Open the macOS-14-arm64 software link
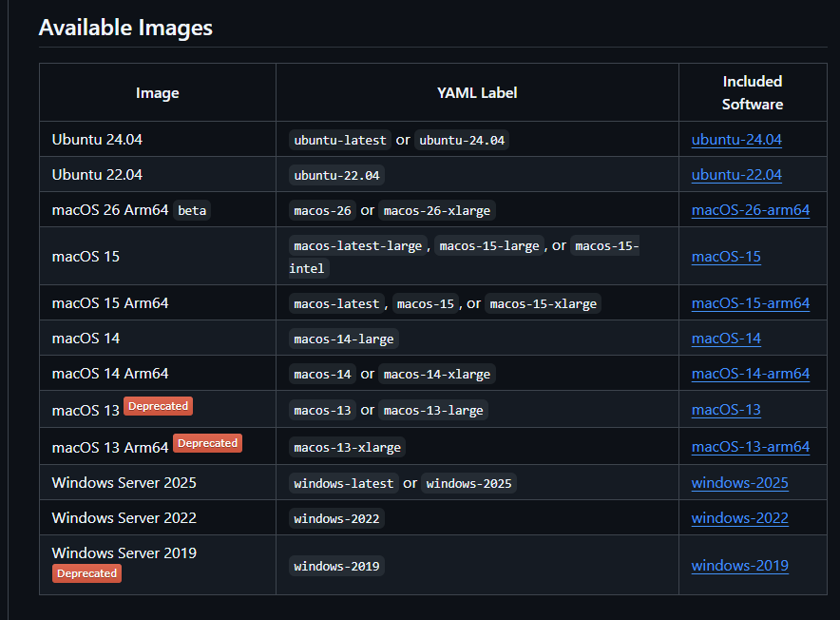Viewport: 840px width, 620px height. 750,374
